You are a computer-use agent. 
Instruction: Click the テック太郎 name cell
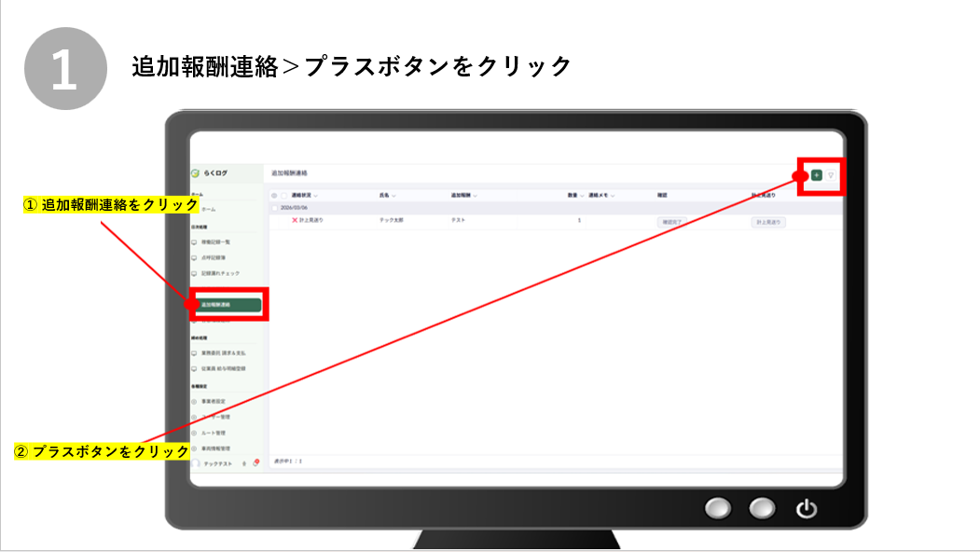(392, 220)
